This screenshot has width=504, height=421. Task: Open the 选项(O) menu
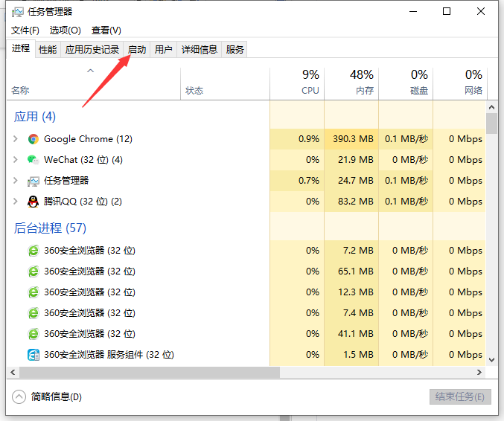66,30
